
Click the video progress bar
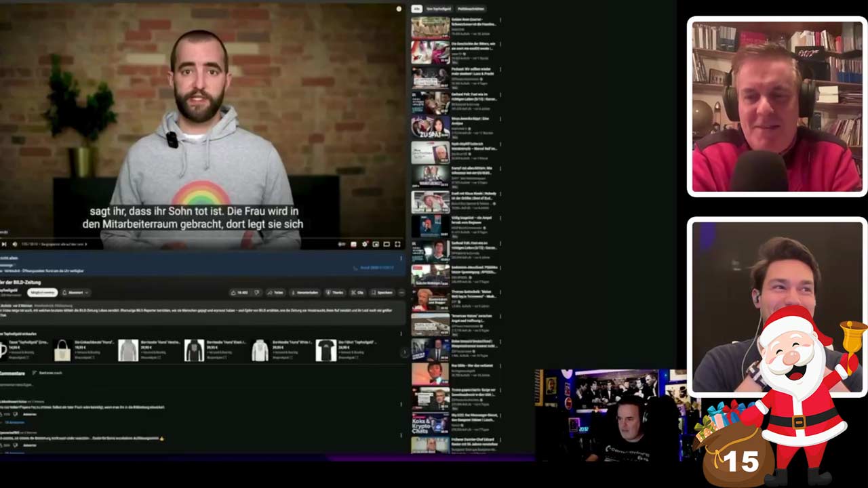203,237
